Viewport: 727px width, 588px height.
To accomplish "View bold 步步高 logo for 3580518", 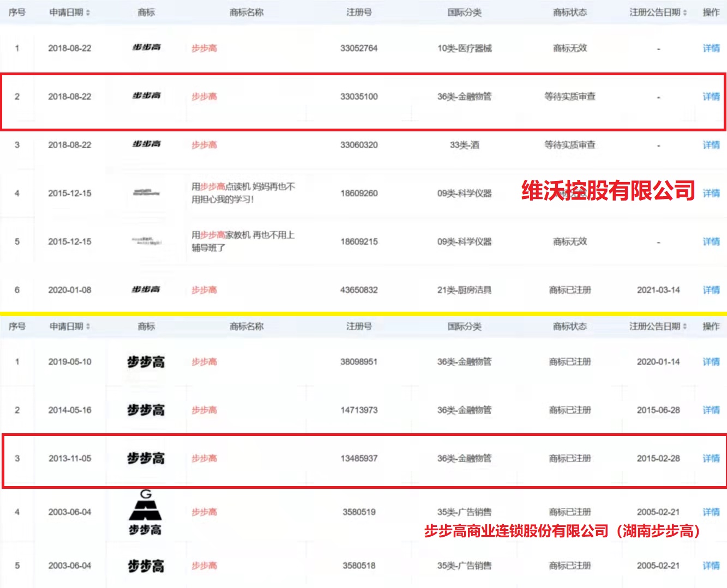I will [x=146, y=566].
